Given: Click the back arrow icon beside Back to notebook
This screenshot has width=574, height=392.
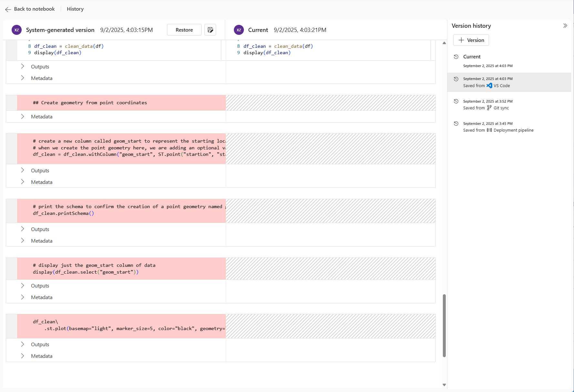Looking at the screenshot, I should pyautogui.click(x=8, y=9).
